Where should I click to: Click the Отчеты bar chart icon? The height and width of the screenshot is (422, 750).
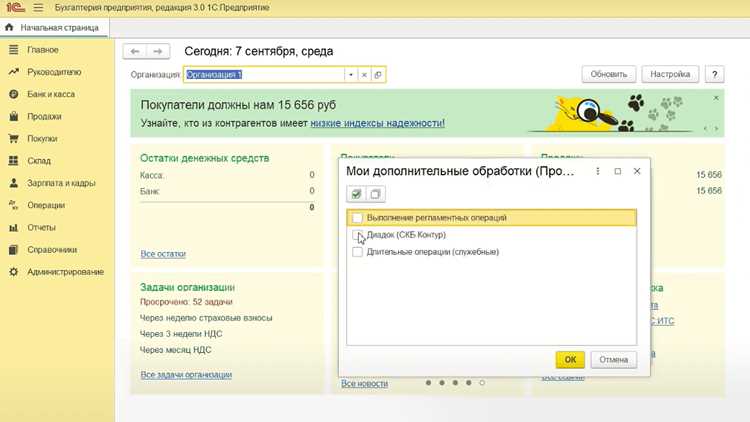click(x=13, y=227)
